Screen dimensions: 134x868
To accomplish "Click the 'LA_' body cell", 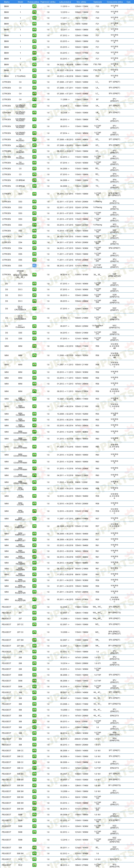I will point(97,88).
